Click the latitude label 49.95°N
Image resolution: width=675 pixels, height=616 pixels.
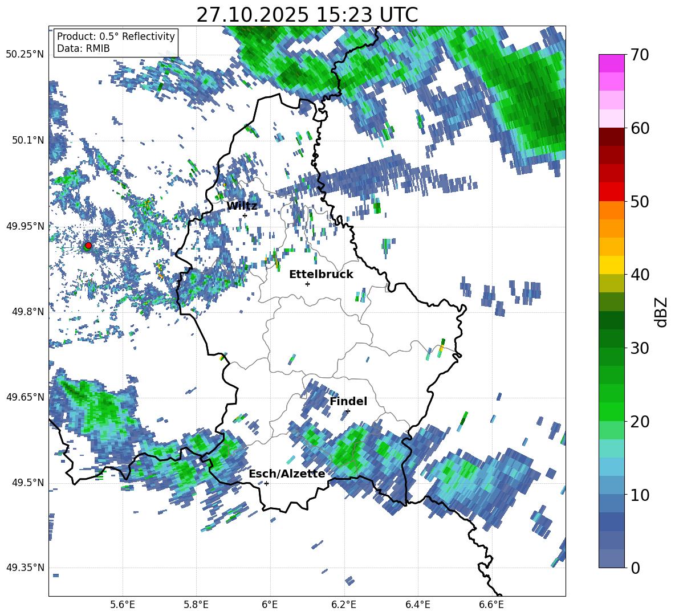pyautogui.click(x=25, y=226)
